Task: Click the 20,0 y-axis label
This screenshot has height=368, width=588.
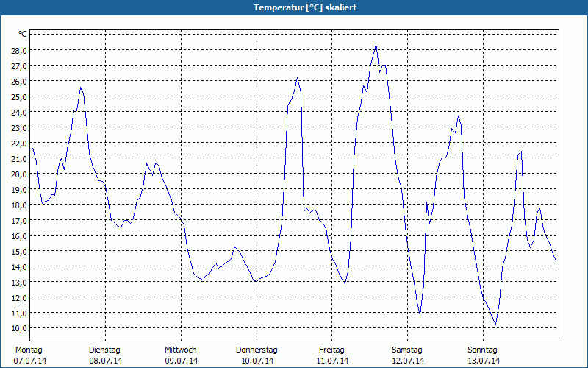Action: point(19,174)
